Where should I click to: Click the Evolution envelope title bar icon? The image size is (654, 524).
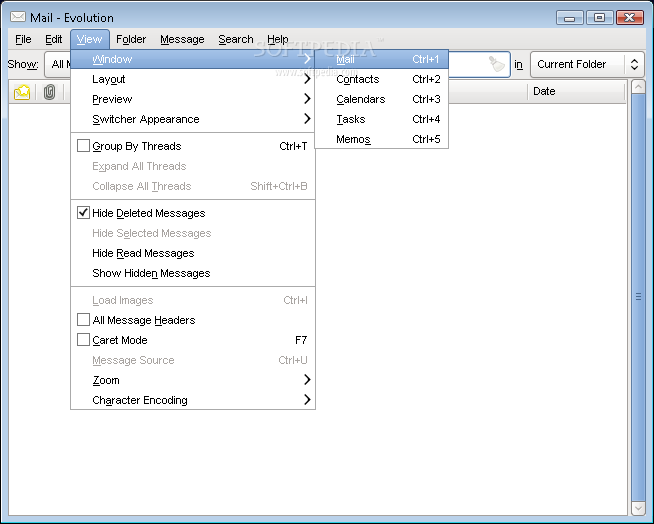point(18,17)
